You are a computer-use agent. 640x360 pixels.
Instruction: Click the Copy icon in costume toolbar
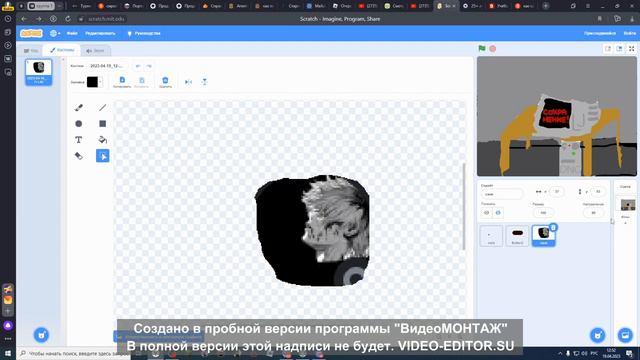pos(122,82)
